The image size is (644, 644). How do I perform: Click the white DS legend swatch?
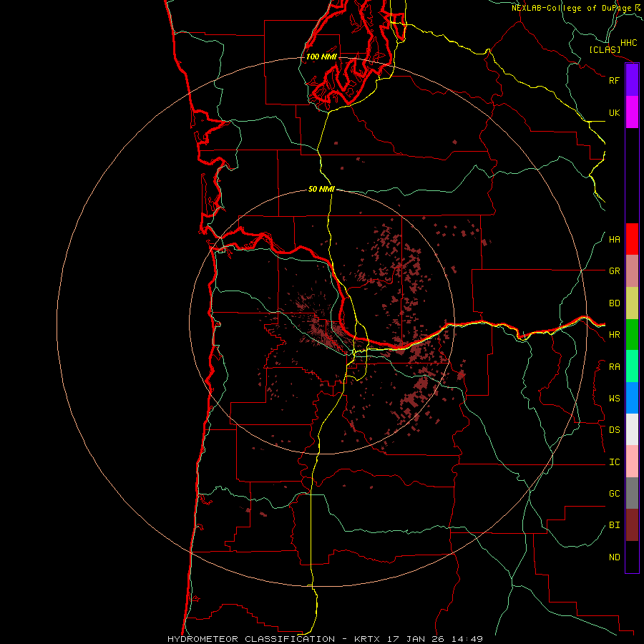(632, 429)
